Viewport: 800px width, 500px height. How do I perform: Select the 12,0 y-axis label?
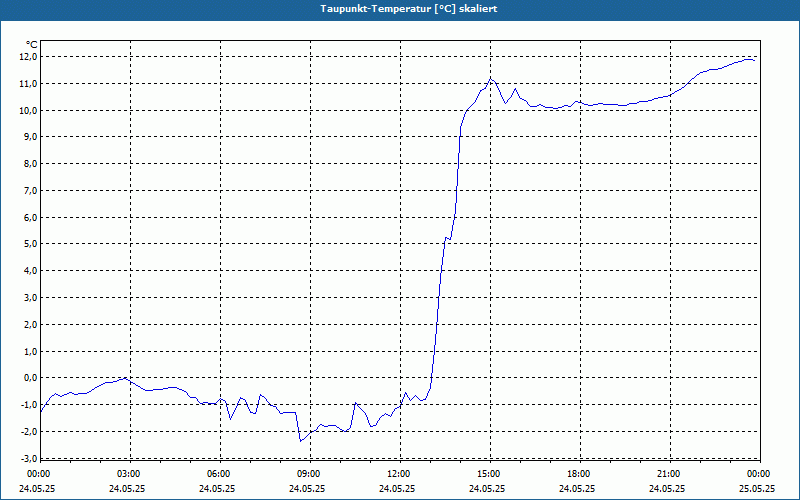click(x=29, y=57)
